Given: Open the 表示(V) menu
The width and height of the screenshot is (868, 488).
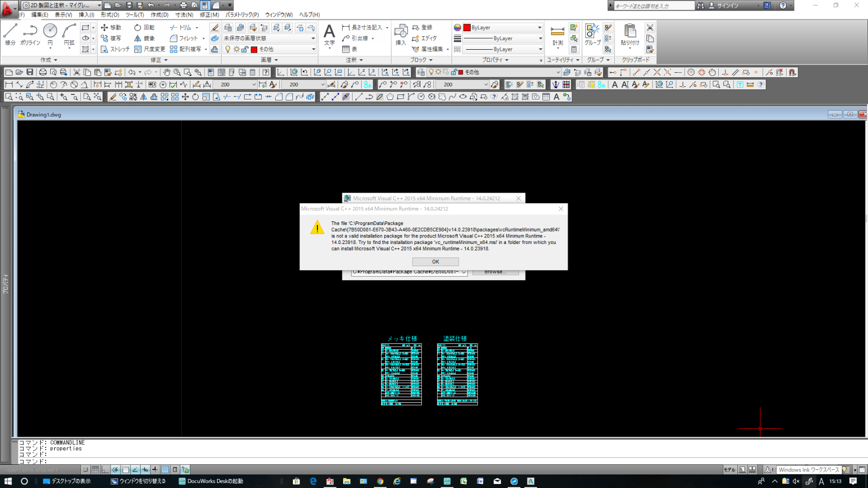Looking at the screenshot, I should (x=63, y=15).
